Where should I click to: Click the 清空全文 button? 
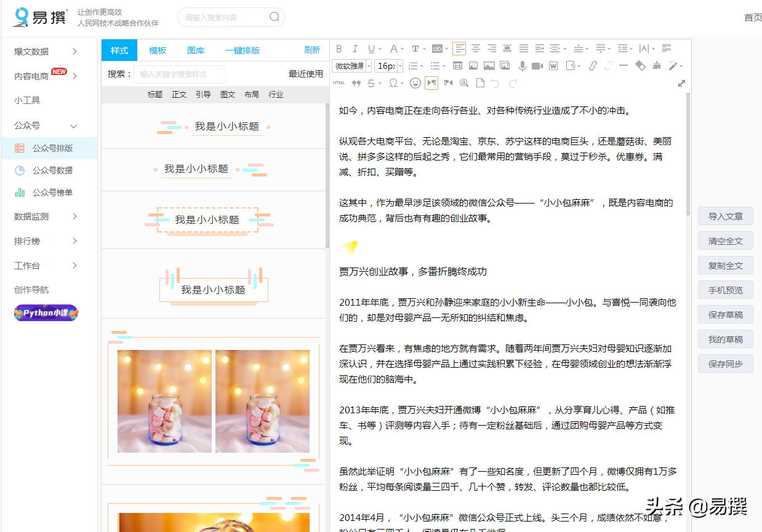point(726,241)
